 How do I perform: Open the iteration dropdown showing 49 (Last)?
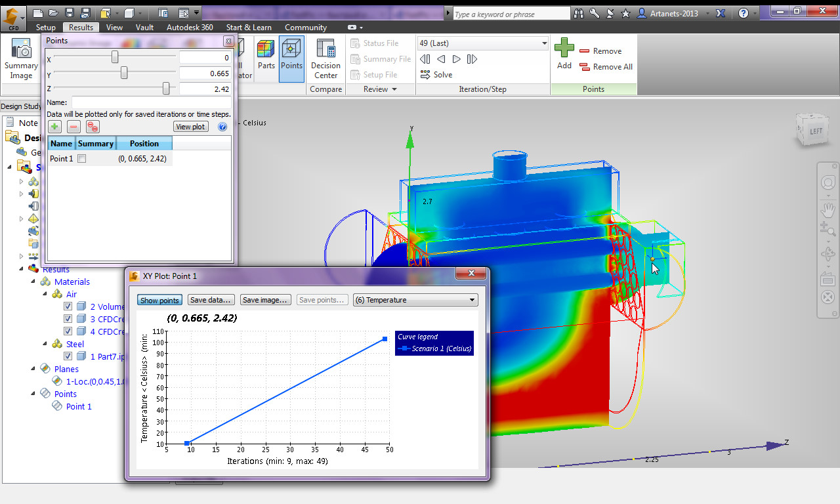482,43
